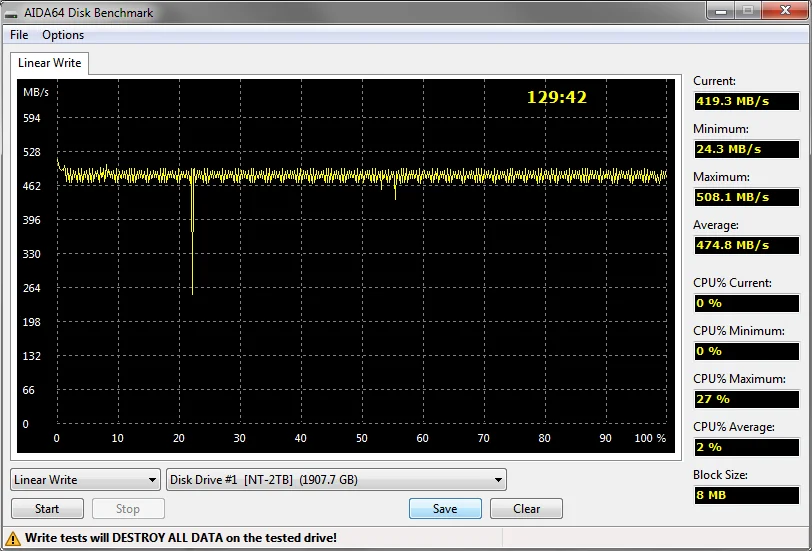
Task: Click the CPU% Average 2 % value
Action: 746,447
